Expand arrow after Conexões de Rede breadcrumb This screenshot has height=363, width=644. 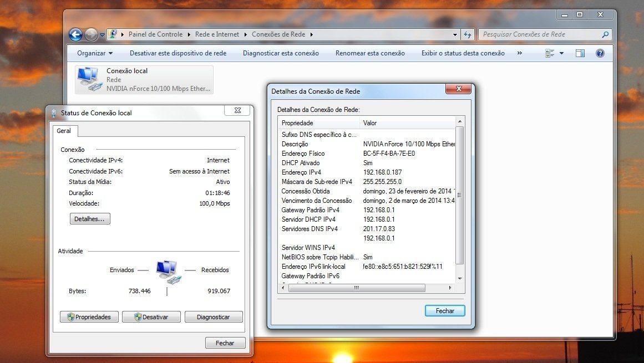click(312, 34)
